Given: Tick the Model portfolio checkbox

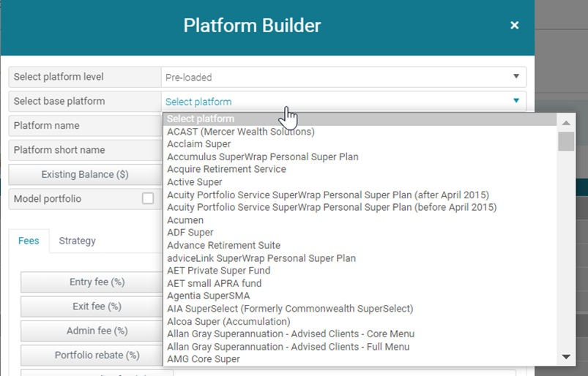Looking at the screenshot, I should (148, 198).
